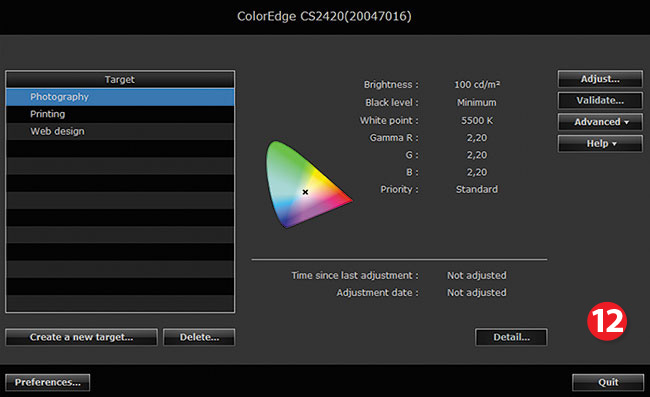The height and width of the screenshot is (397, 650).
Task: Open the Adjust dialog
Action: point(600,79)
